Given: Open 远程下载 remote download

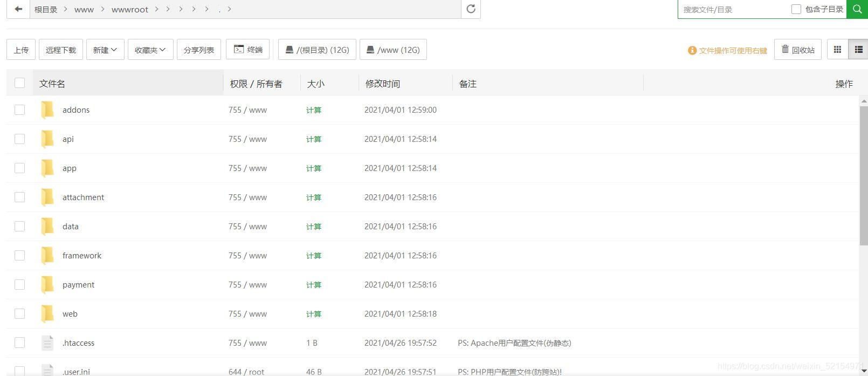Looking at the screenshot, I should (x=61, y=50).
